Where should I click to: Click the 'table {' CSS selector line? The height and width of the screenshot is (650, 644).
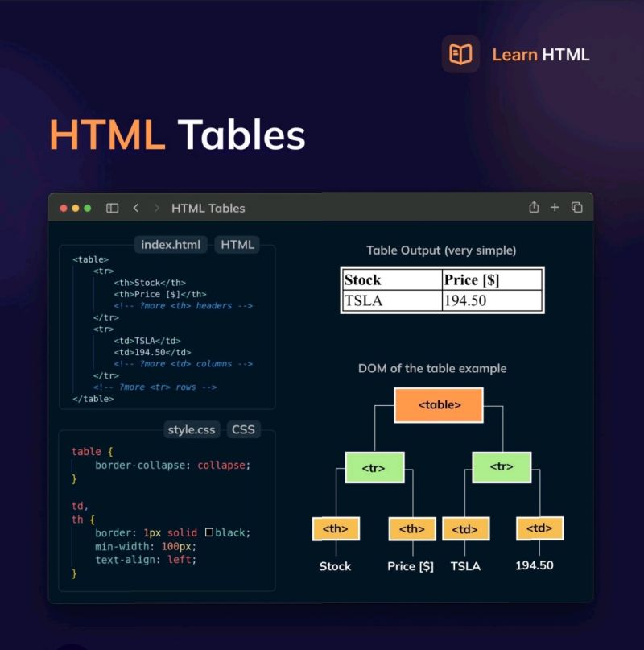pos(92,451)
